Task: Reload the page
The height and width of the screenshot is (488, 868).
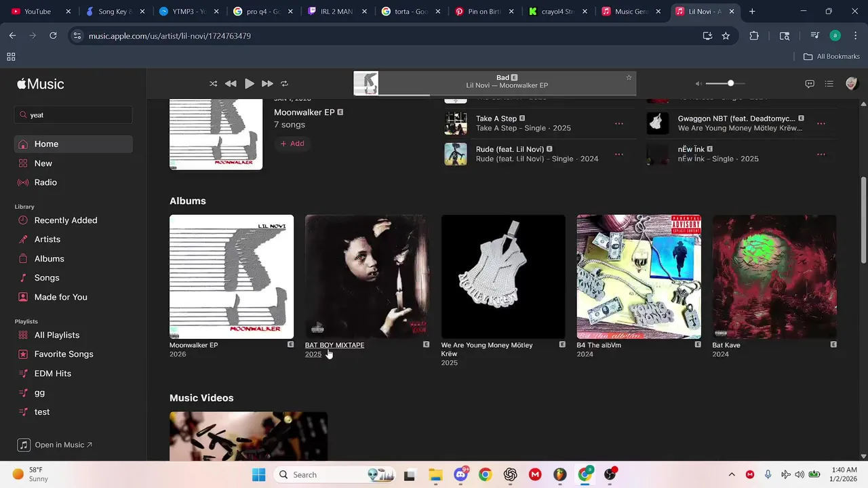Action: [x=53, y=35]
